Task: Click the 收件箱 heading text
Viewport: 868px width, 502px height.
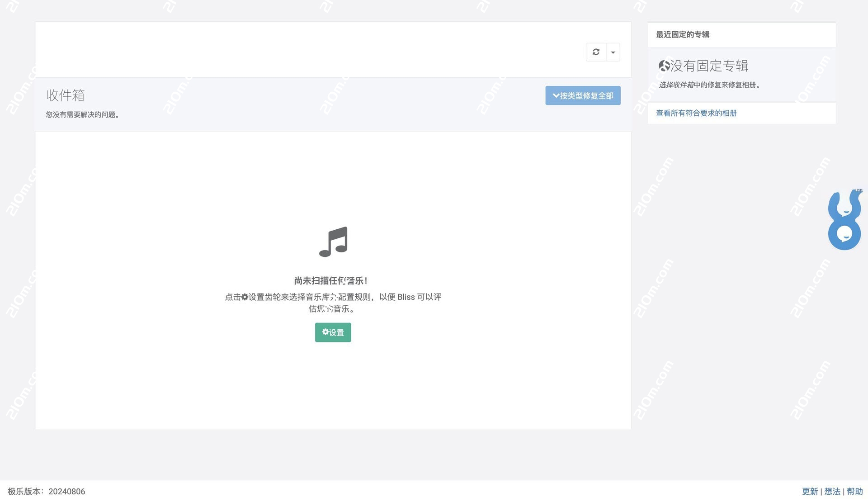Action: 66,95
